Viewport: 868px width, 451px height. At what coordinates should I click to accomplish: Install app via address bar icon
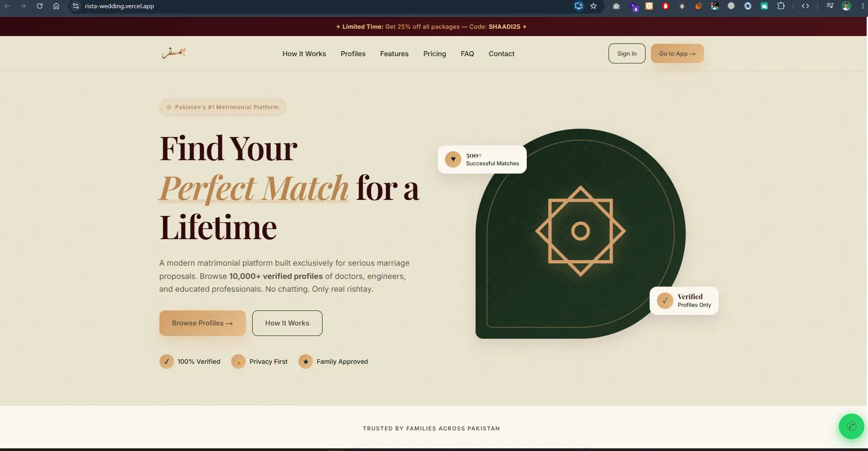pos(579,6)
